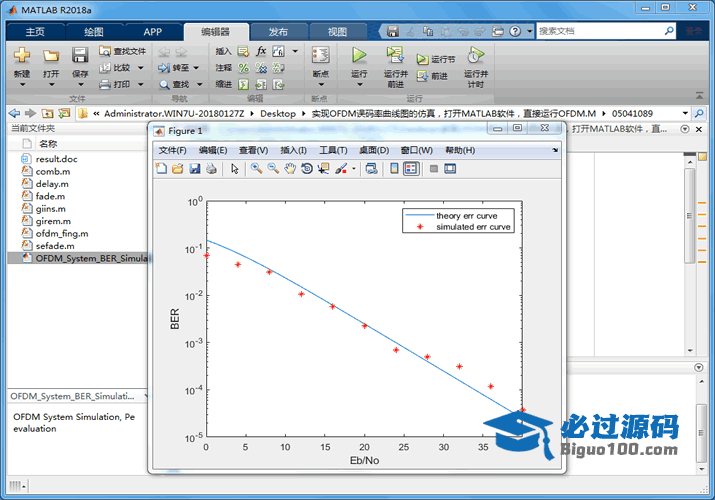This screenshot has height=500, width=715.
Task: Click the New (新建) file icon
Action: point(22,56)
